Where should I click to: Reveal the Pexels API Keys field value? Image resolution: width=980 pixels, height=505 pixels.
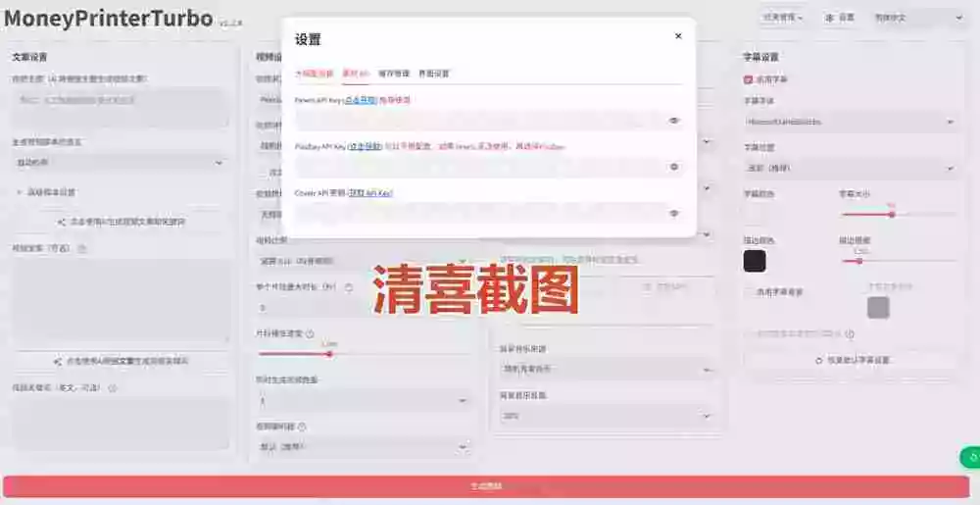pyautogui.click(x=674, y=121)
